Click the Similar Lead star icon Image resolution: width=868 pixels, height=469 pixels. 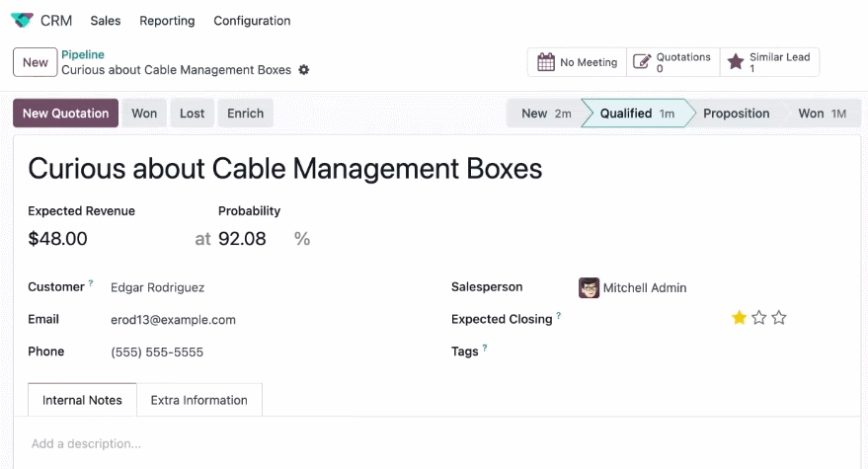(x=736, y=61)
